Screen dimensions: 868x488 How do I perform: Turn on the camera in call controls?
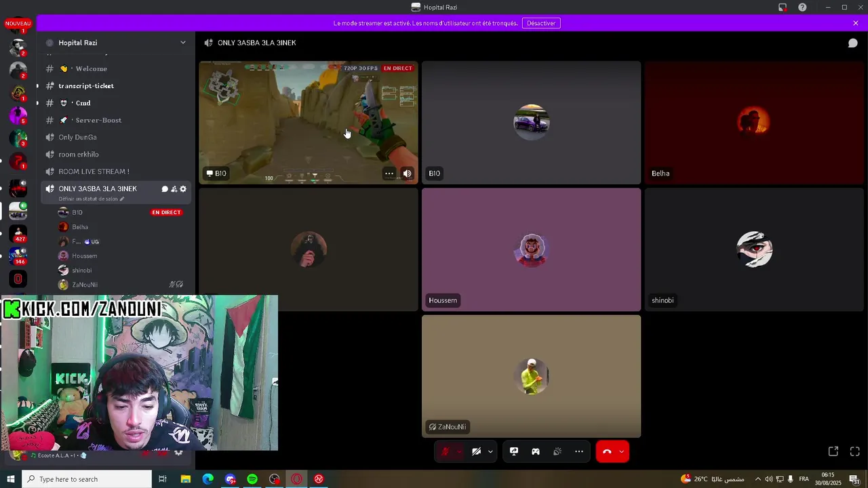coord(476,451)
